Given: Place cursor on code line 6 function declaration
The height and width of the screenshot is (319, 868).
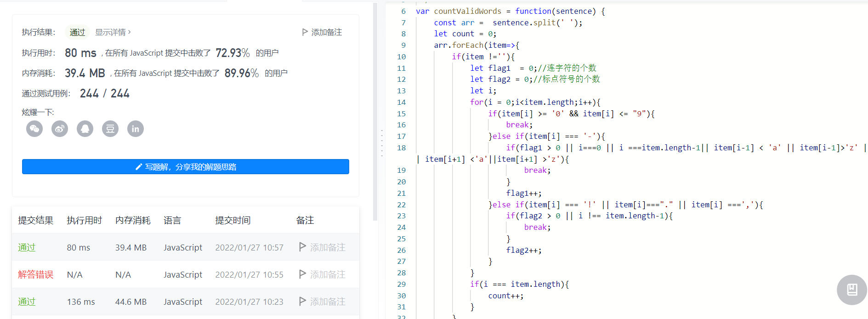Looking at the screenshot, I should pyautogui.click(x=510, y=11).
